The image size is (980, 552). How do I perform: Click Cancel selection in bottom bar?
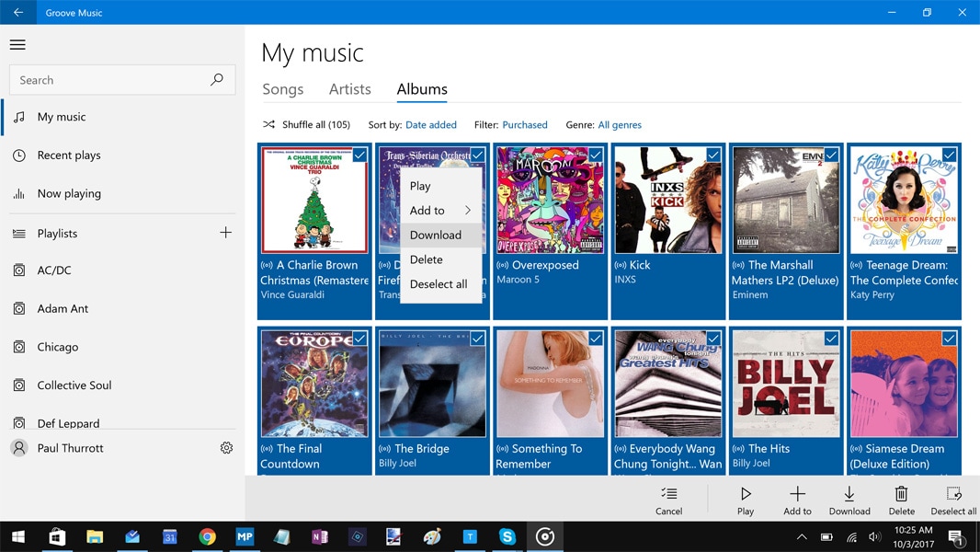coord(668,501)
